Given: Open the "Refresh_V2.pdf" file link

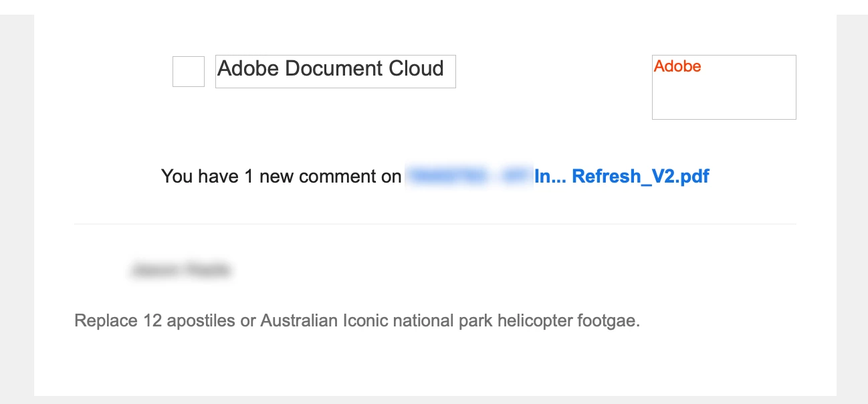Looking at the screenshot, I should [640, 177].
